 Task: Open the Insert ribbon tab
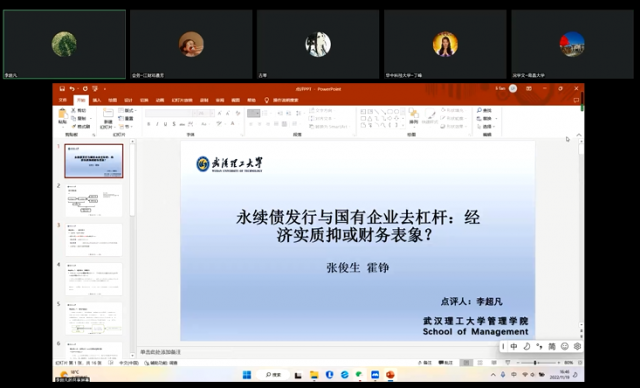coord(97,100)
